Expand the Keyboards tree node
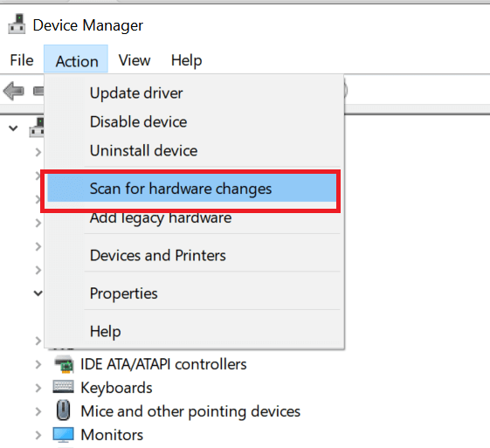The image size is (490, 448). pyautogui.click(x=38, y=388)
